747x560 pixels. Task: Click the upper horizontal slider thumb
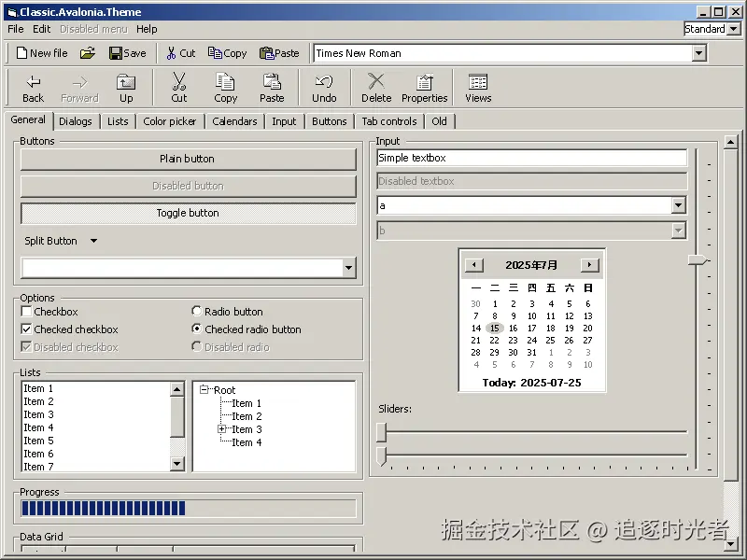click(381, 432)
